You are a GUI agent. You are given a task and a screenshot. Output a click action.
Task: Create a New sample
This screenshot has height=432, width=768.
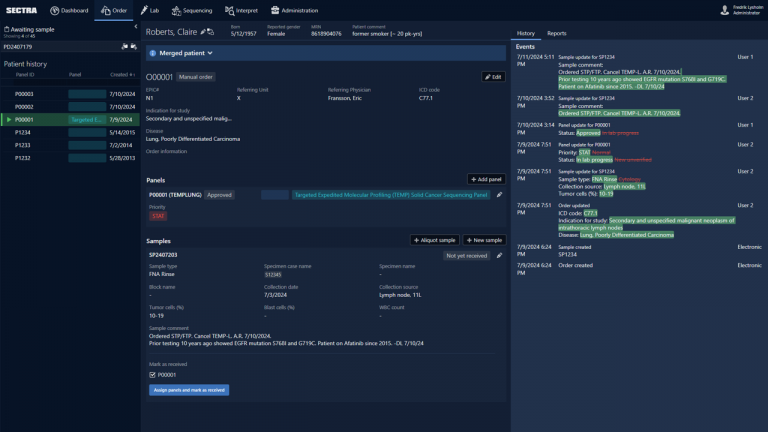[485, 240]
